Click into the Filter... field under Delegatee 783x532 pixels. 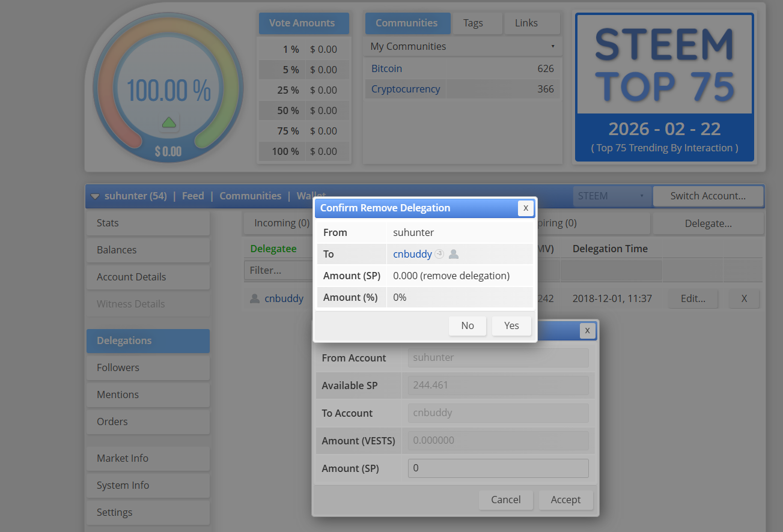coord(278,270)
